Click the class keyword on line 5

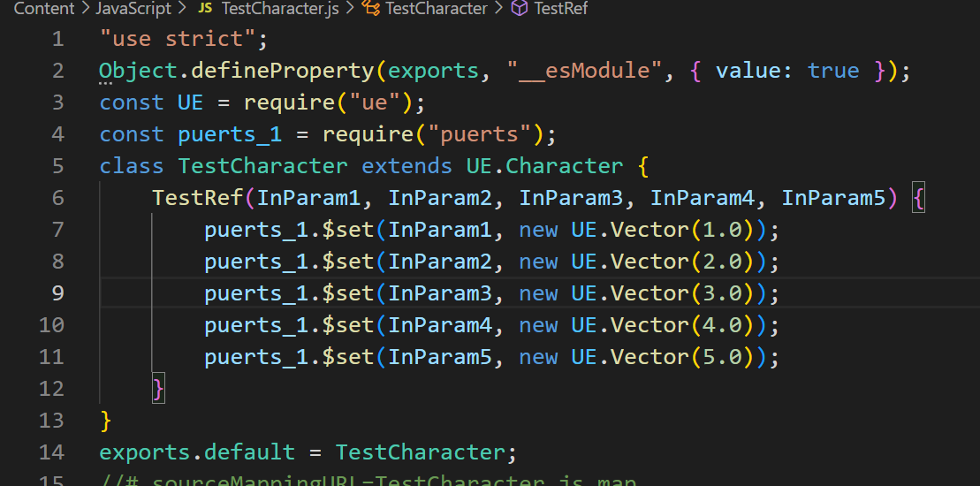point(132,166)
